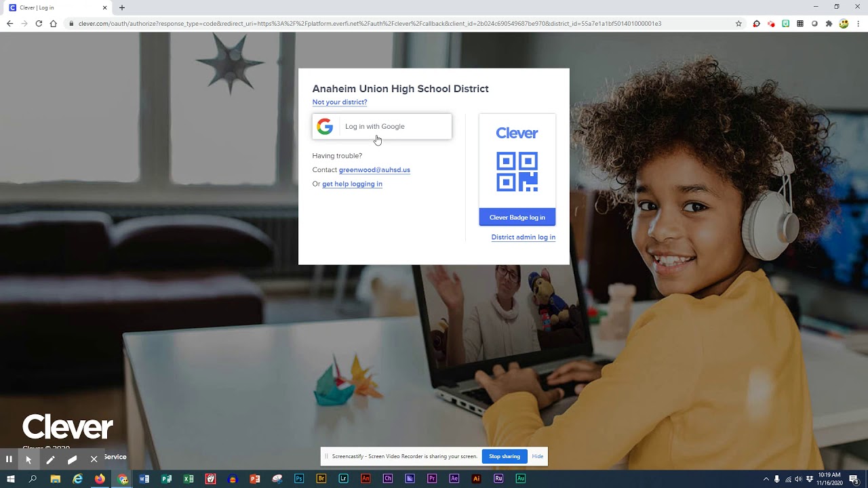The image size is (868, 488).
Task: Launch Firefox from taskbar
Action: [100, 479]
